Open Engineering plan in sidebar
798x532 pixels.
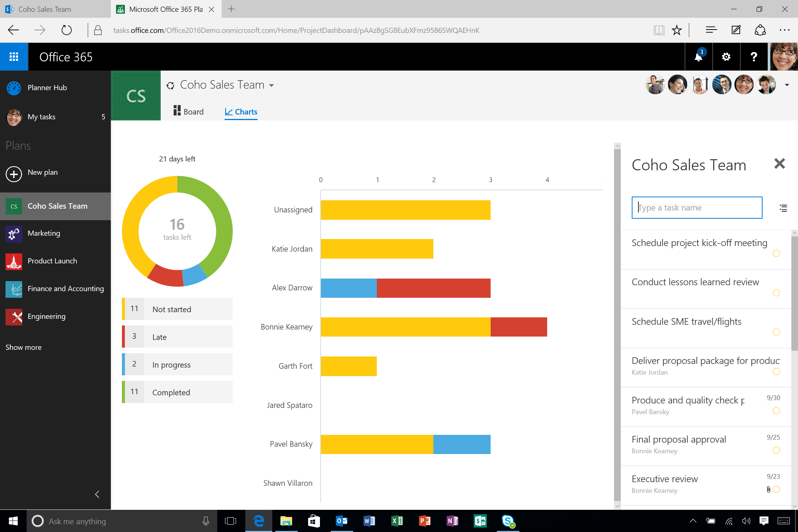(x=46, y=316)
